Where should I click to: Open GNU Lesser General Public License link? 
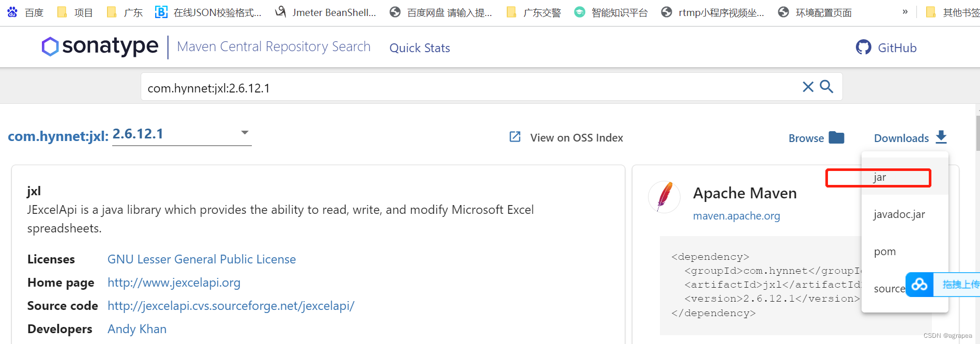click(x=202, y=259)
